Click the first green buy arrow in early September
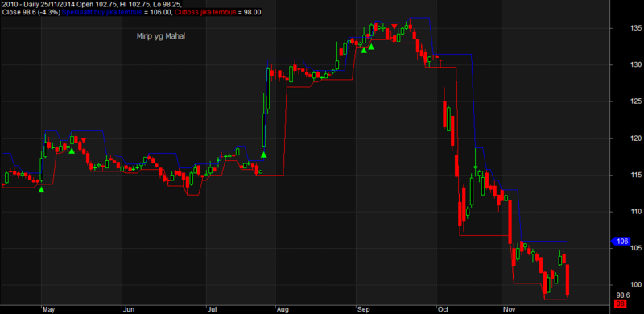 (x=364, y=50)
